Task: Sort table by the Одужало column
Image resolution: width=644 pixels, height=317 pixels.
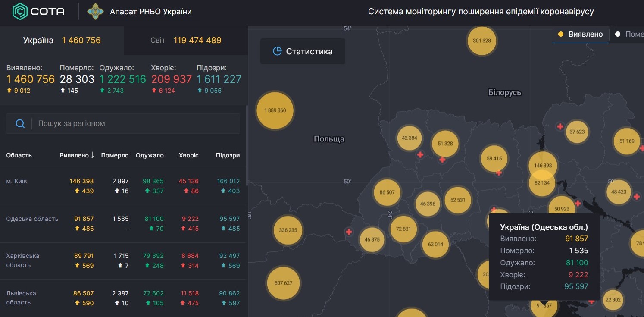Action: point(150,155)
